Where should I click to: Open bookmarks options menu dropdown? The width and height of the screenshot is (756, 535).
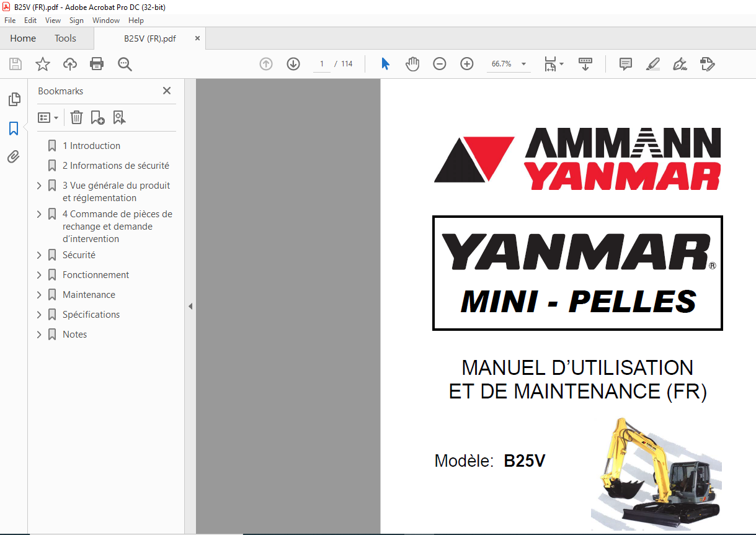click(x=48, y=117)
